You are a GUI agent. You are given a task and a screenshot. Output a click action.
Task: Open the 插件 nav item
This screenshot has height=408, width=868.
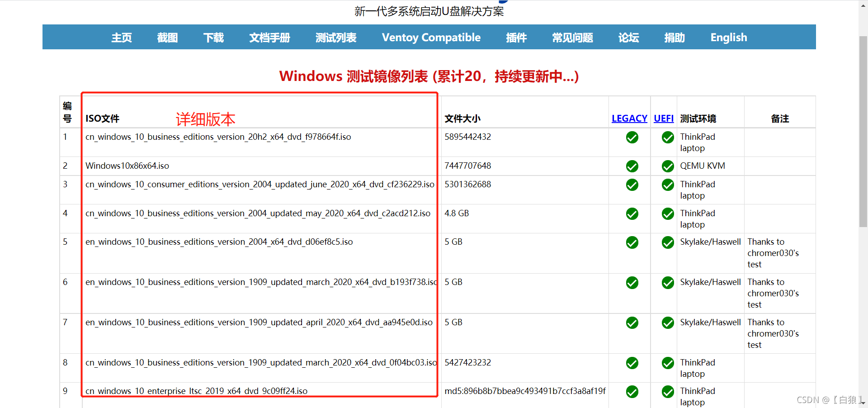pyautogui.click(x=516, y=38)
